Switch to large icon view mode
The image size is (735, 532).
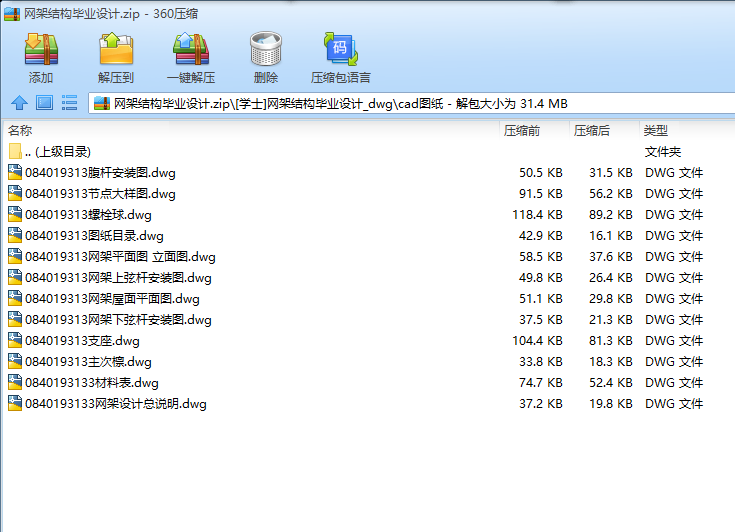[x=45, y=103]
